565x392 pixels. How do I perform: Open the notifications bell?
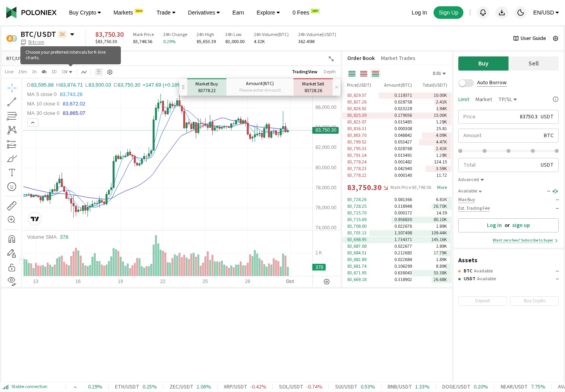coord(483,13)
